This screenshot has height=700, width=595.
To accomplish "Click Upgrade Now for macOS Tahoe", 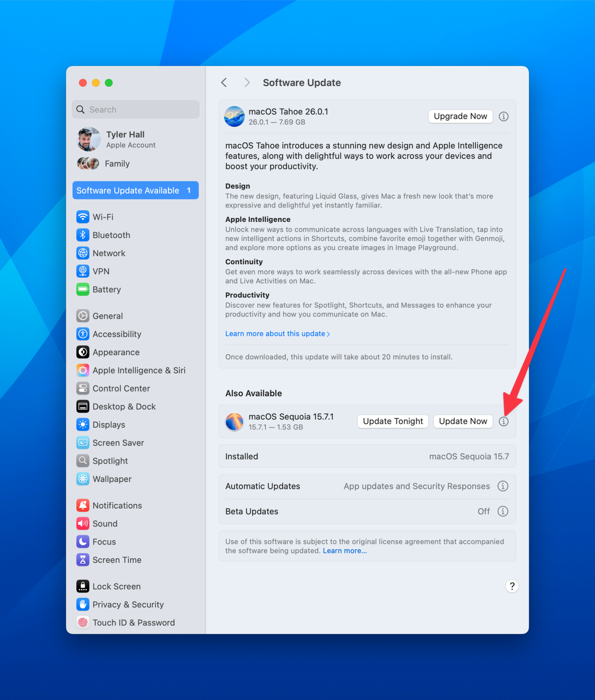I will [460, 116].
